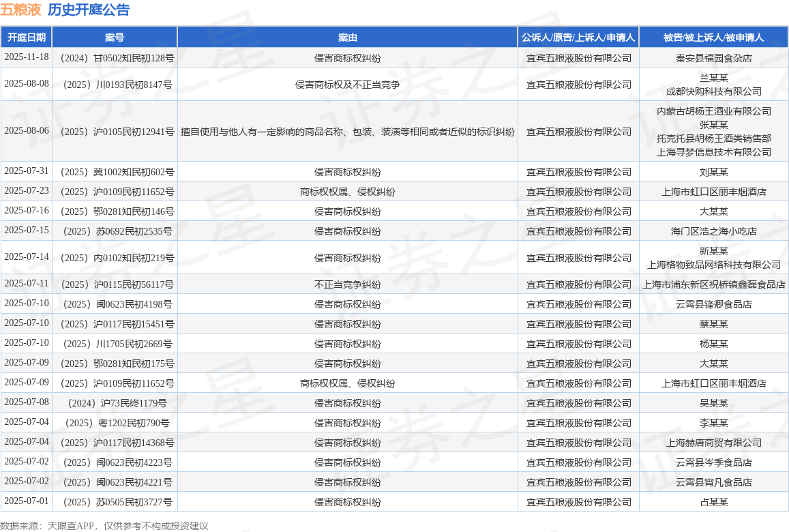Select defendant 上海格物致品网络科技有限公司
789x532 pixels.
click(x=713, y=264)
